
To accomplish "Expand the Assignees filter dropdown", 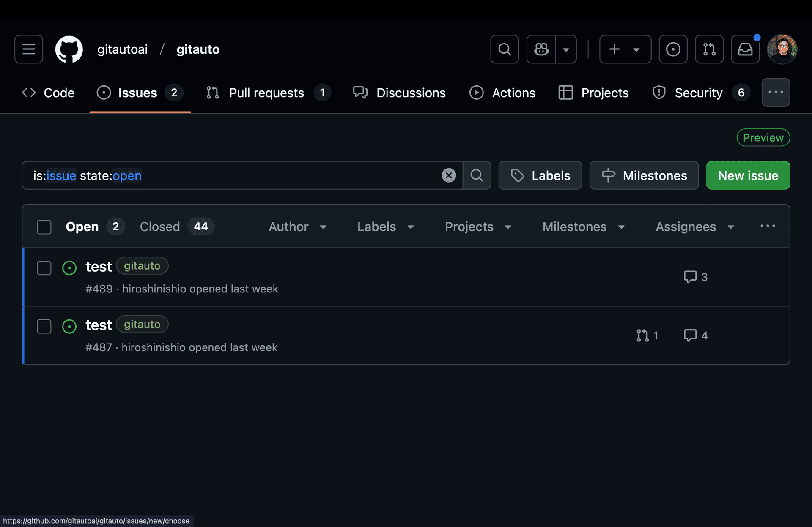I will pyautogui.click(x=694, y=227).
